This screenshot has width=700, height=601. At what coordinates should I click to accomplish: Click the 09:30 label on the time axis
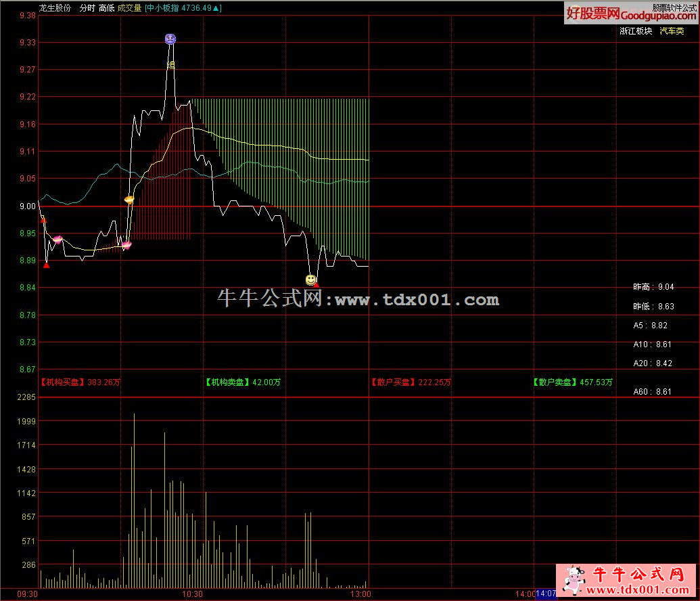(x=27, y=594)
